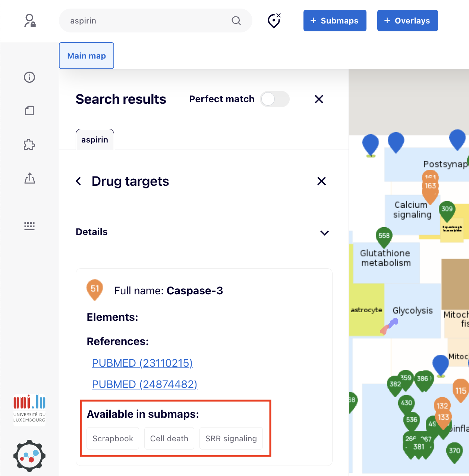469x476 pixels.
Task: Switch to the Main map tab
Action: click(86, 55)
